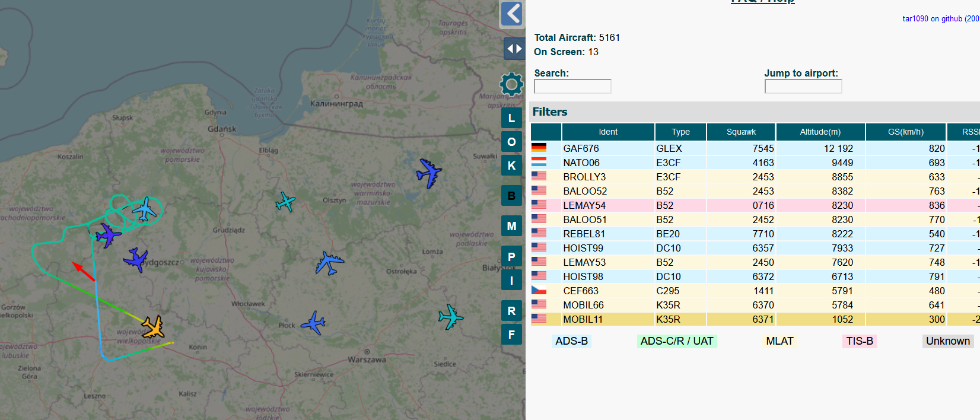Click the back arrow button above the sidebar
Screen dimensions: 980x420
512,14
